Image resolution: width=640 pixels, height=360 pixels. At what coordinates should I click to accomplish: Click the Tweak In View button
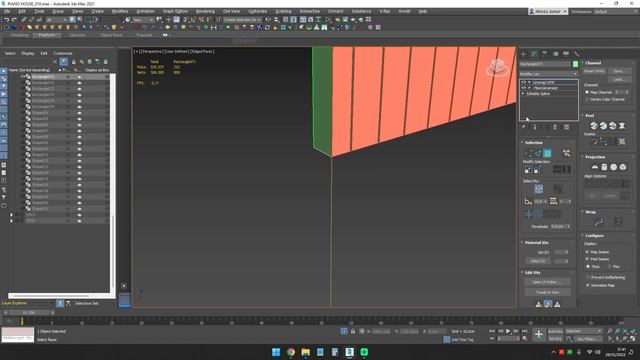[x=547, y=292]
